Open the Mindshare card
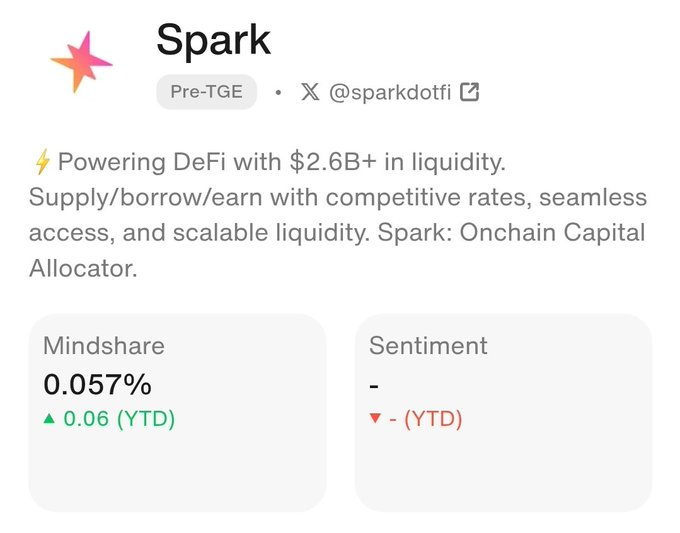 177,412
